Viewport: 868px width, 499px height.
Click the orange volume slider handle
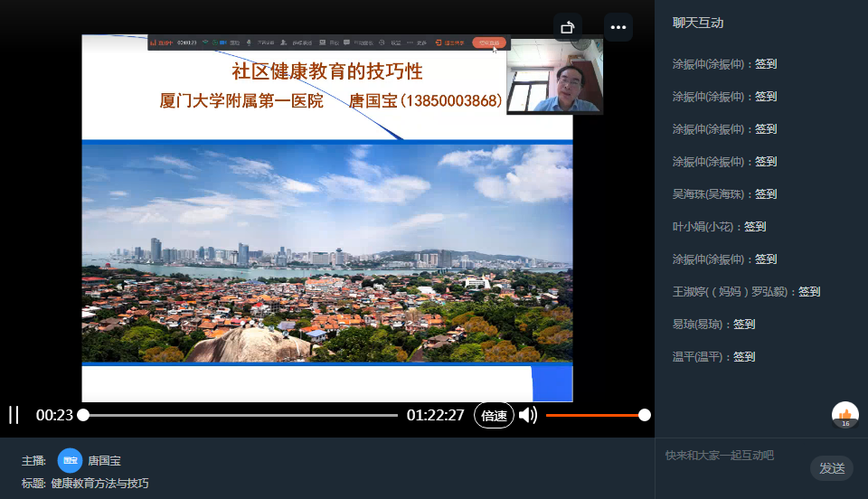click(644, 415)
